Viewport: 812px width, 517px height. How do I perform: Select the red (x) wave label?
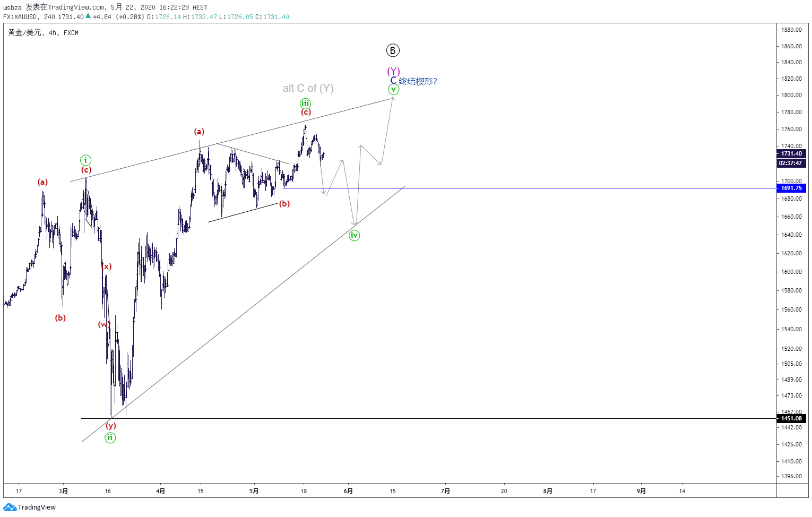107,266
